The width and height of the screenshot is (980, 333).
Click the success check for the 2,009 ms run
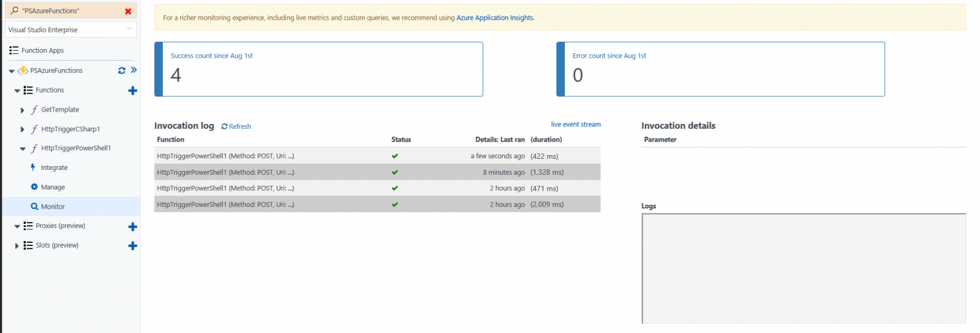pyautogui.click(x=395, y=204)
